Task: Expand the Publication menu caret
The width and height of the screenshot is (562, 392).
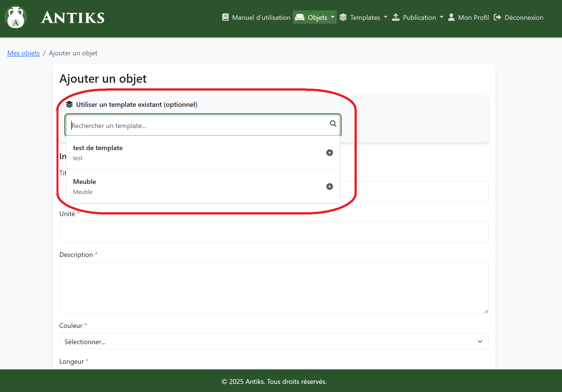Action: 441,17
